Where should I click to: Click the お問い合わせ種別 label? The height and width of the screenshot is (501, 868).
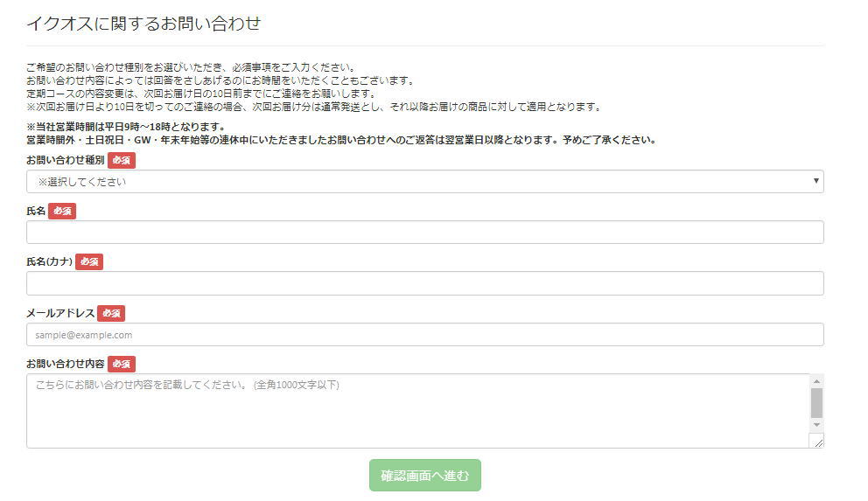66,160
